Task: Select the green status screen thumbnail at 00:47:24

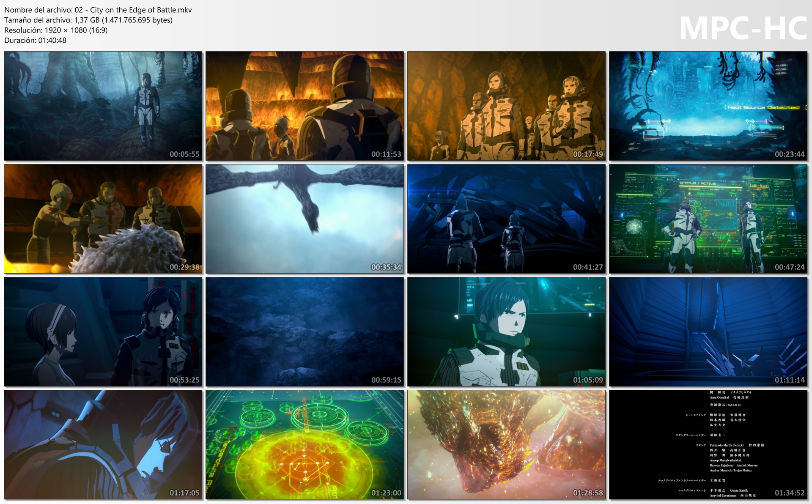Action: point(708,219)
